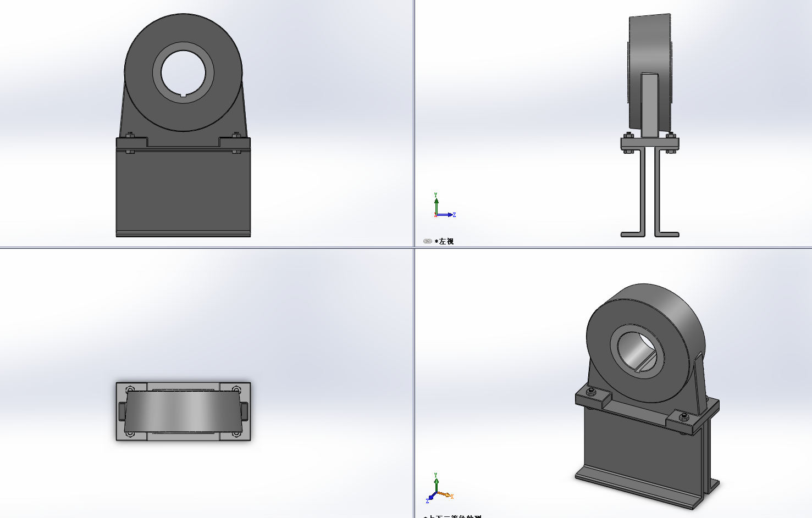Pick the left bolt in isometric view

click(x=590, y=392)
